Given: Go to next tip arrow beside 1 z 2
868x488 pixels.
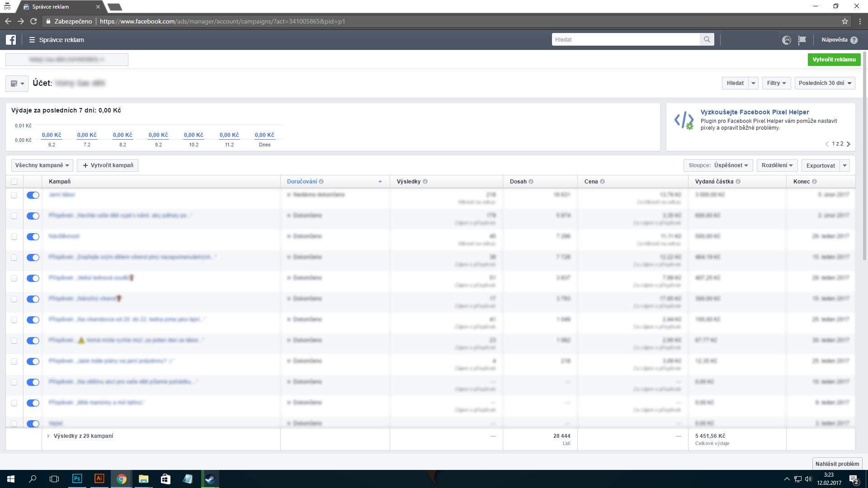Looking at the screenshot, I should tap(849, 144).
